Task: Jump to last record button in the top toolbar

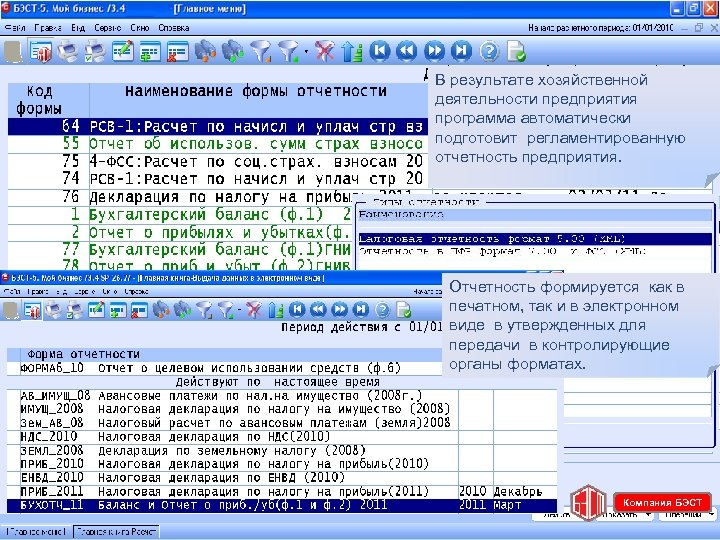Action: click(x=461, y=51)
